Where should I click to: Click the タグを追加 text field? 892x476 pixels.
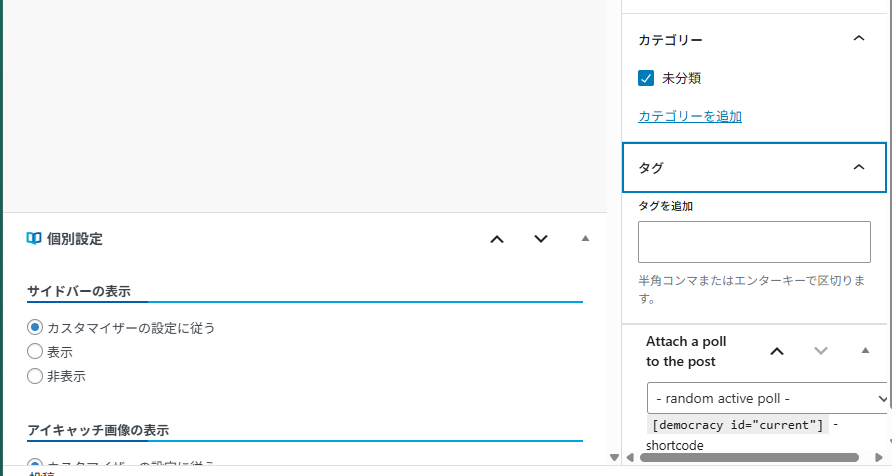(754, 242)
